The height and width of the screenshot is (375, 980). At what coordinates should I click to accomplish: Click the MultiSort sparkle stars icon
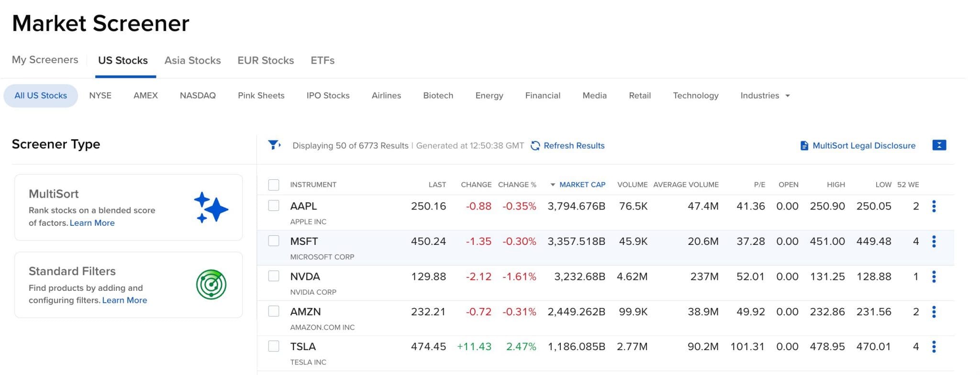tap(211, 207)
